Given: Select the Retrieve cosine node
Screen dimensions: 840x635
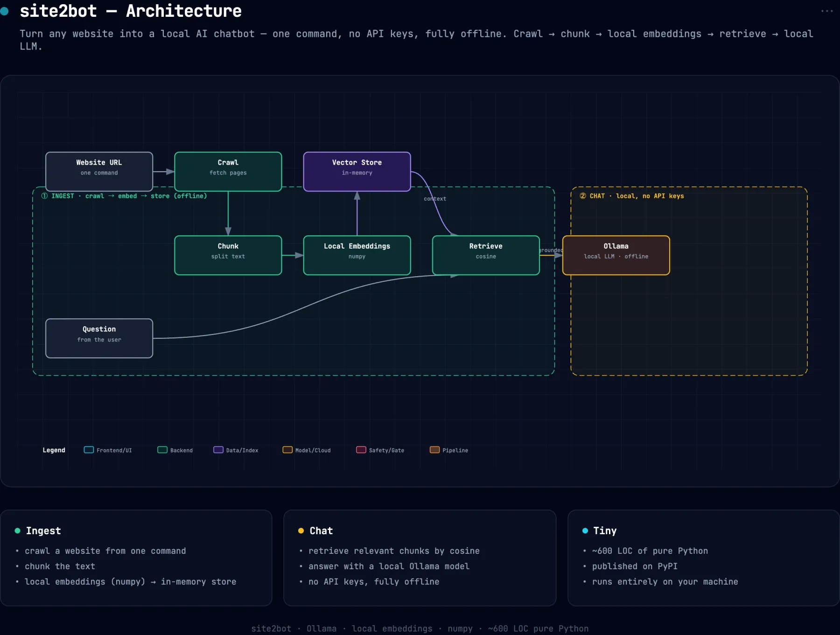Looking at the screenshot, I should (486, 255).
